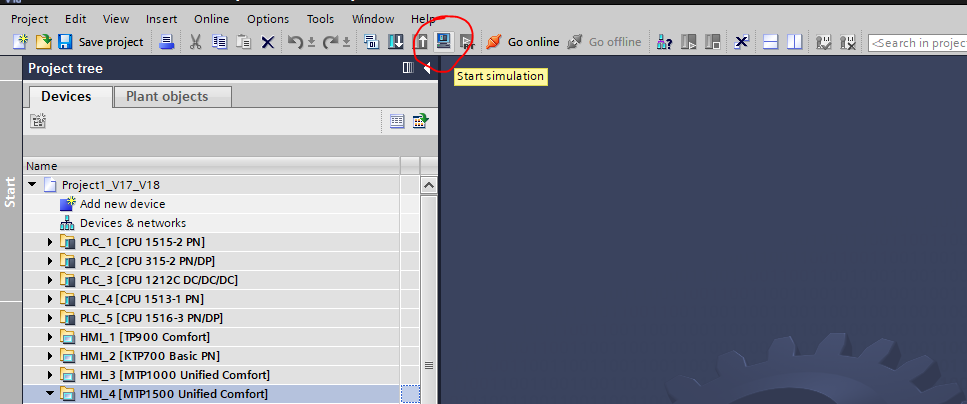Open the Edit menu

[x=75, y=19]
